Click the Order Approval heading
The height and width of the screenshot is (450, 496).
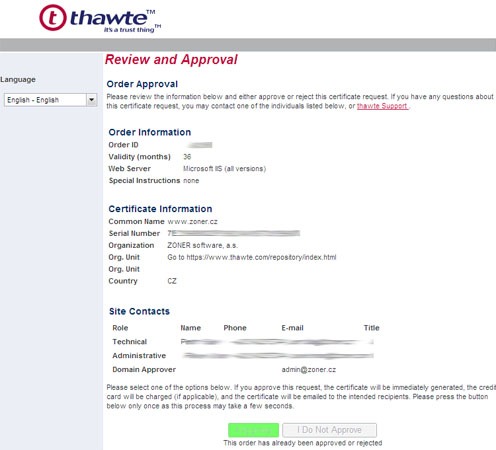tap(142, 84)
